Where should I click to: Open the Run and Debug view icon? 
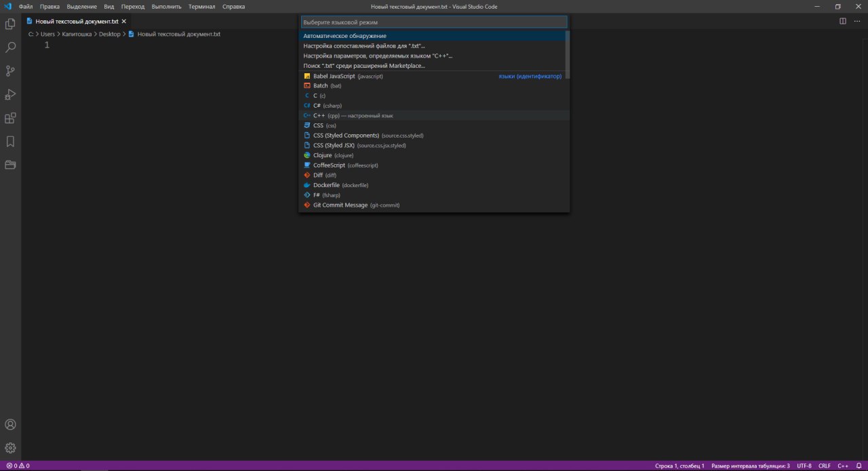click(10, 95)
